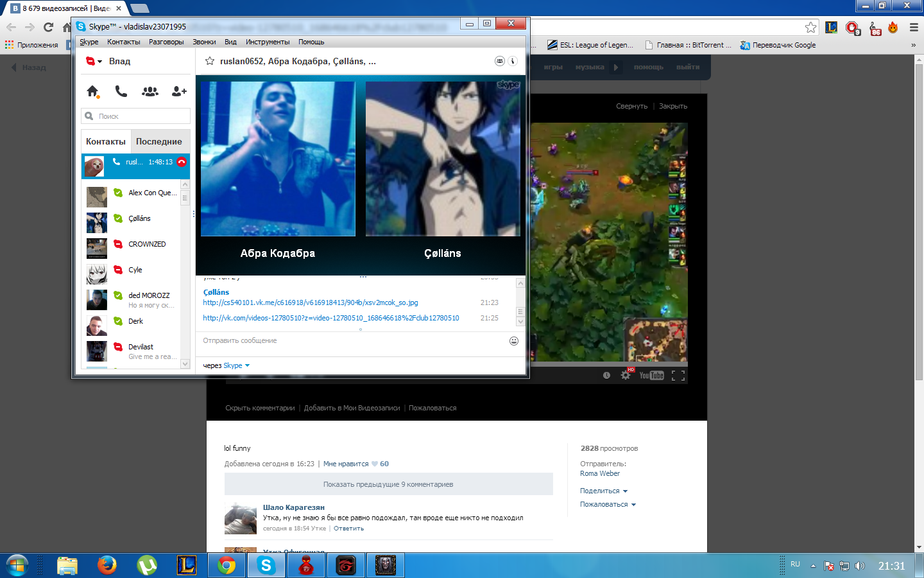Select the ded MOROZZ contact

pos(132,300)
